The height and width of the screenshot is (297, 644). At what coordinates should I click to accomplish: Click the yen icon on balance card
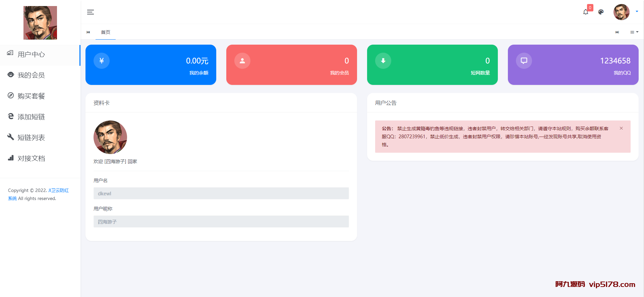point(102,61)
